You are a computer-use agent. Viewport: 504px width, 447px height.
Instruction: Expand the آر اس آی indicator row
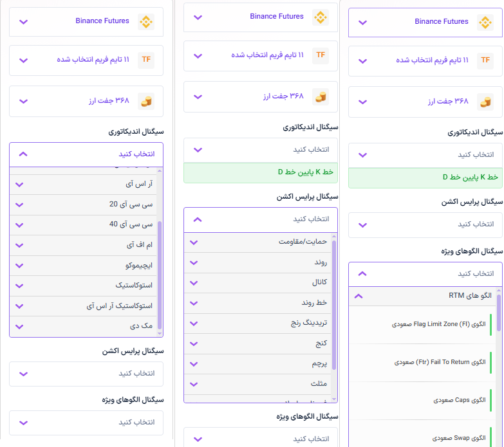83,185
